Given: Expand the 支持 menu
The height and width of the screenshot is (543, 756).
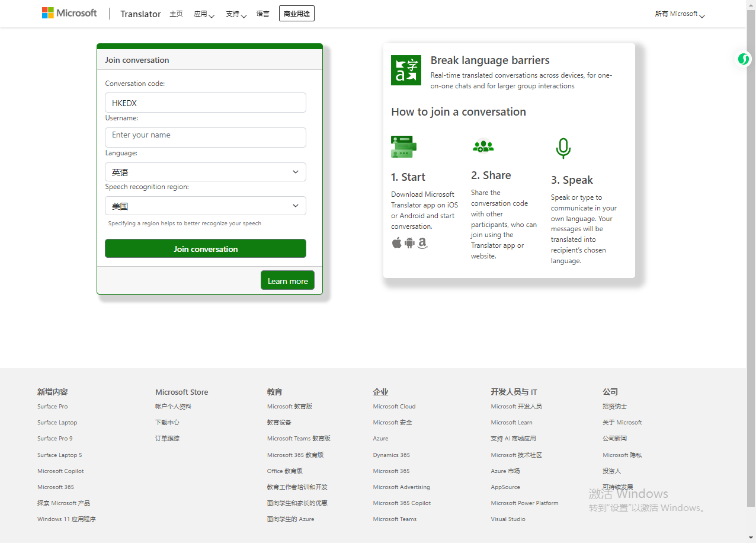Looking at the screenshot, I should [x=236, y=14].
